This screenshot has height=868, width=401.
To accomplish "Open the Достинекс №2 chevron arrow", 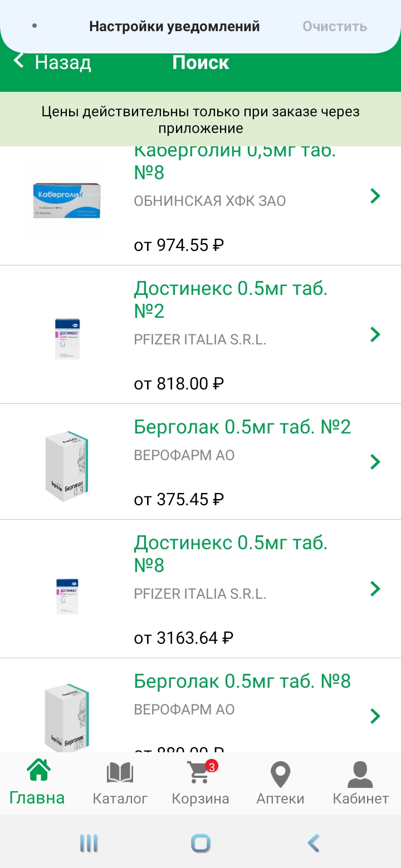I will click(375, 334).
